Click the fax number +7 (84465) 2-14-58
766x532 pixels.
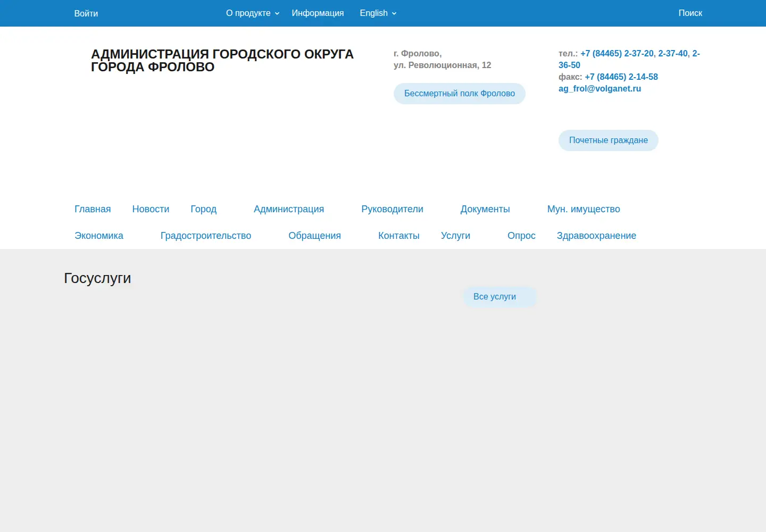click(621, 77)
